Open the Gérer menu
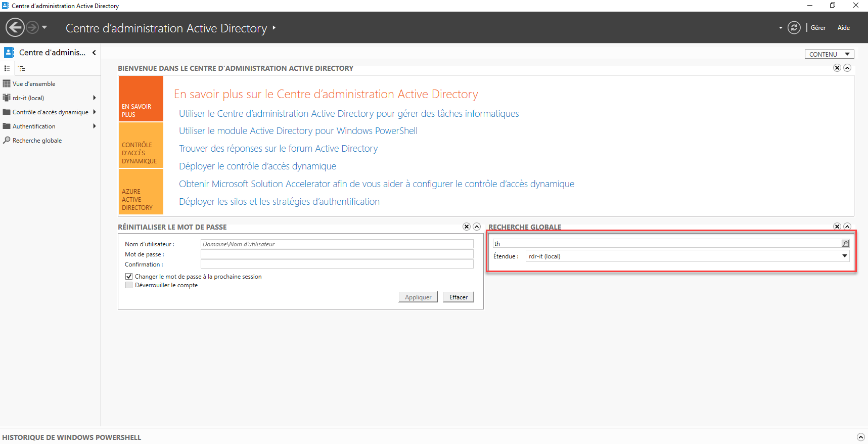Screen dimensions: 868x444 pos(818,28)
